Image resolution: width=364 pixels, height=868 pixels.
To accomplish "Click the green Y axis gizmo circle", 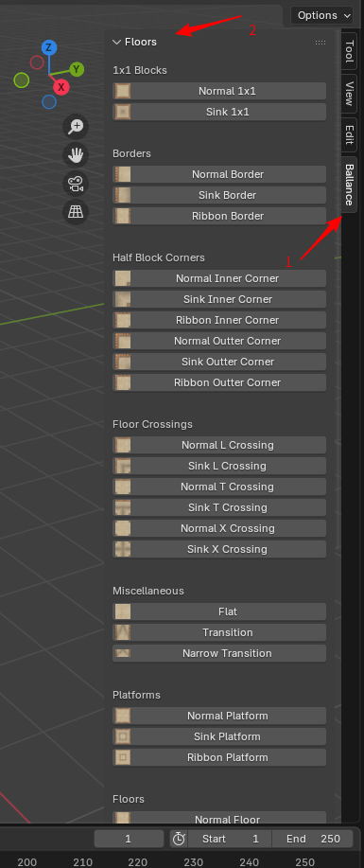I will click(77, 69).
